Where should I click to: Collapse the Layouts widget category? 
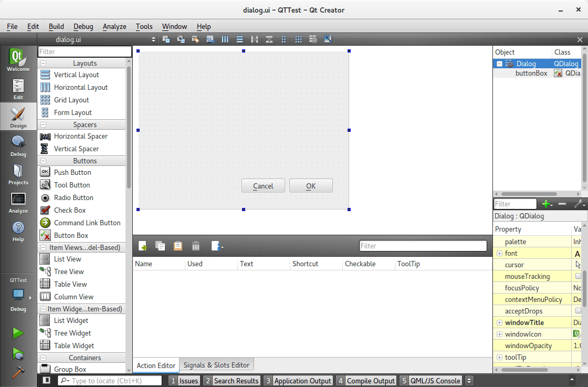[x=44, y=64]
